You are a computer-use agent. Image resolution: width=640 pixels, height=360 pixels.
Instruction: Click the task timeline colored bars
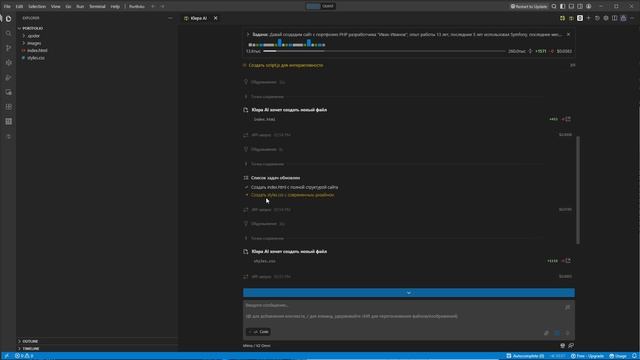(x=287, y=44)
